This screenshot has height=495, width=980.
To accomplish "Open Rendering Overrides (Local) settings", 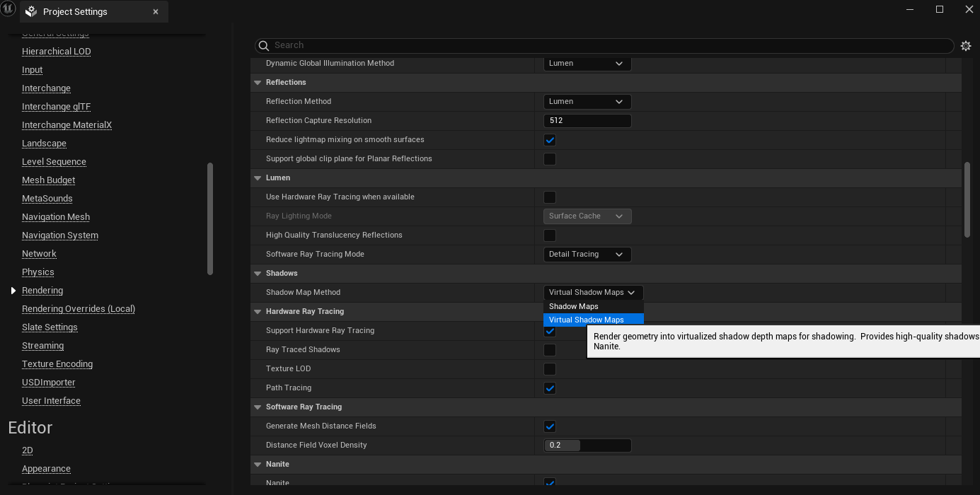I will (79, 309).
